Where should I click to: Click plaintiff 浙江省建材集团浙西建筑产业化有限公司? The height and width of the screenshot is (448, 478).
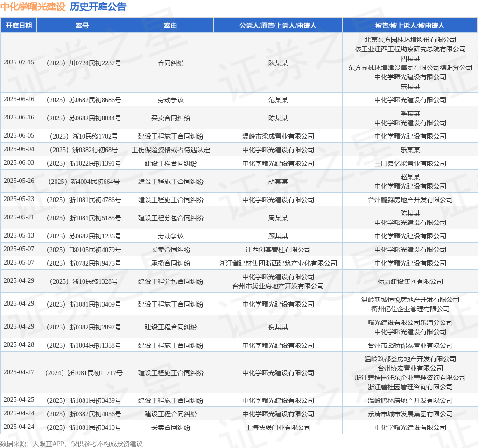(278, 263)
